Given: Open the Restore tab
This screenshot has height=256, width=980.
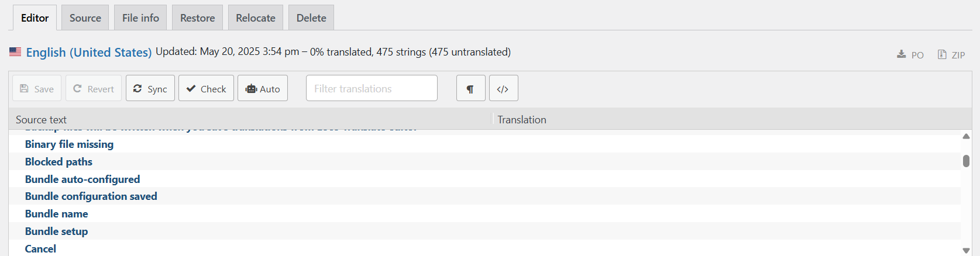Looking at the screenshot, I should pos(198,18).
